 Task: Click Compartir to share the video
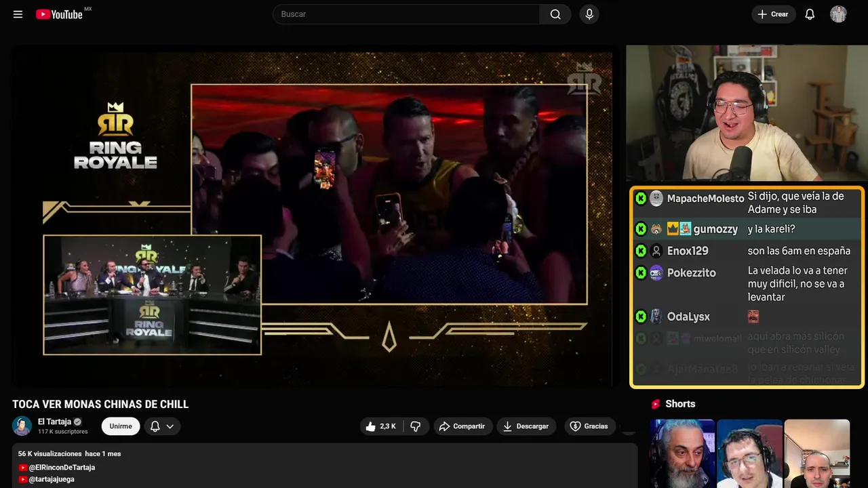click(462, 426)
